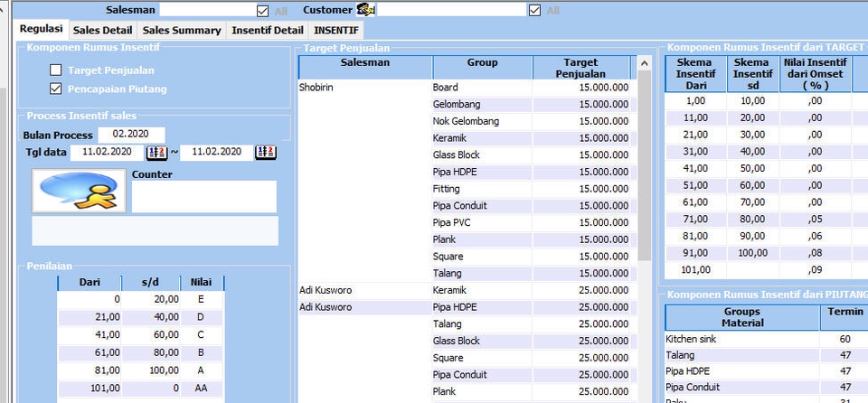Screen dimensions: 868x403
Task: Click the Termin column header
Action: pos(844,317)
